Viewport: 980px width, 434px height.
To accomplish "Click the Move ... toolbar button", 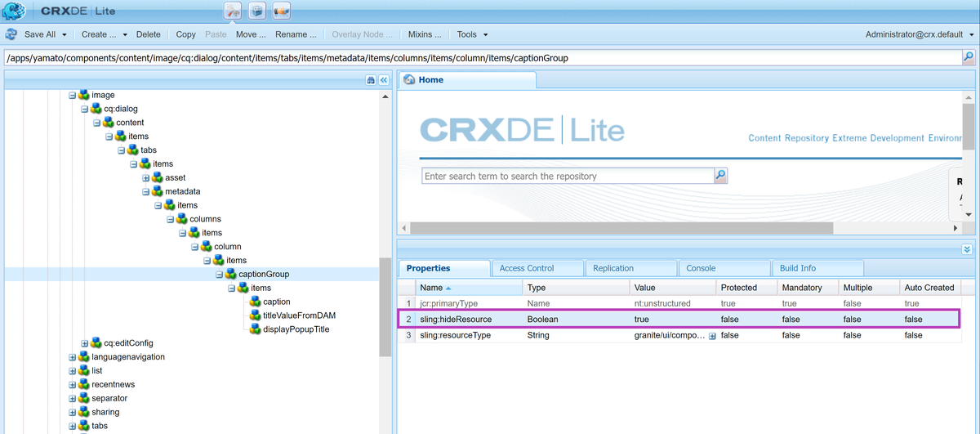I will click(251, 34).
